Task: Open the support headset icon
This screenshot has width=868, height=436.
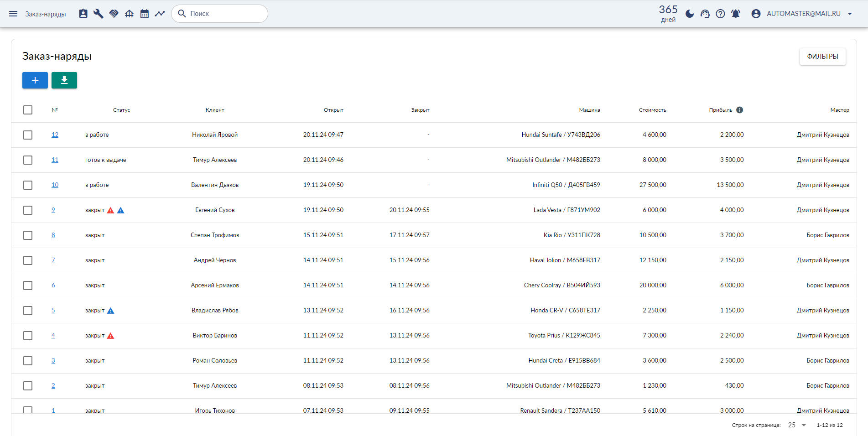Action: (x=705, y=14)
